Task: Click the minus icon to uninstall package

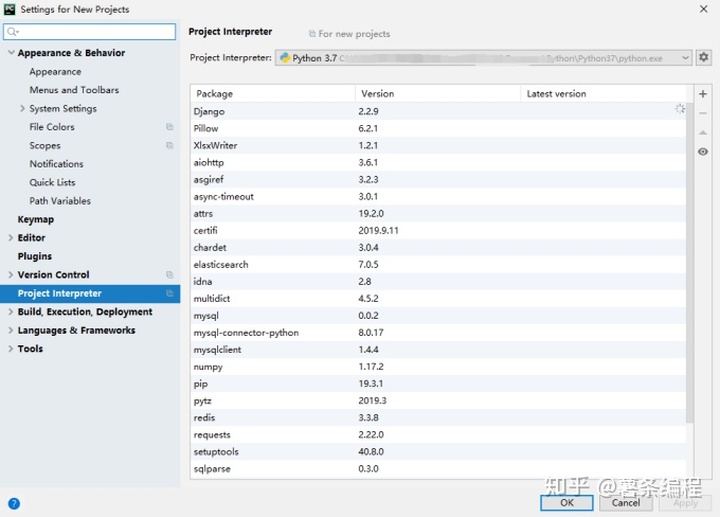Action: 703,113
